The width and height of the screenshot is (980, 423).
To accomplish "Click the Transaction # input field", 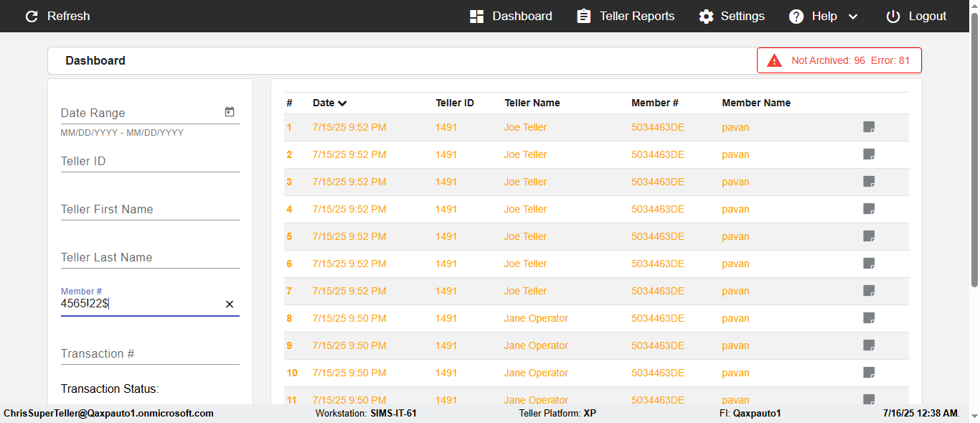I will 149,354.
